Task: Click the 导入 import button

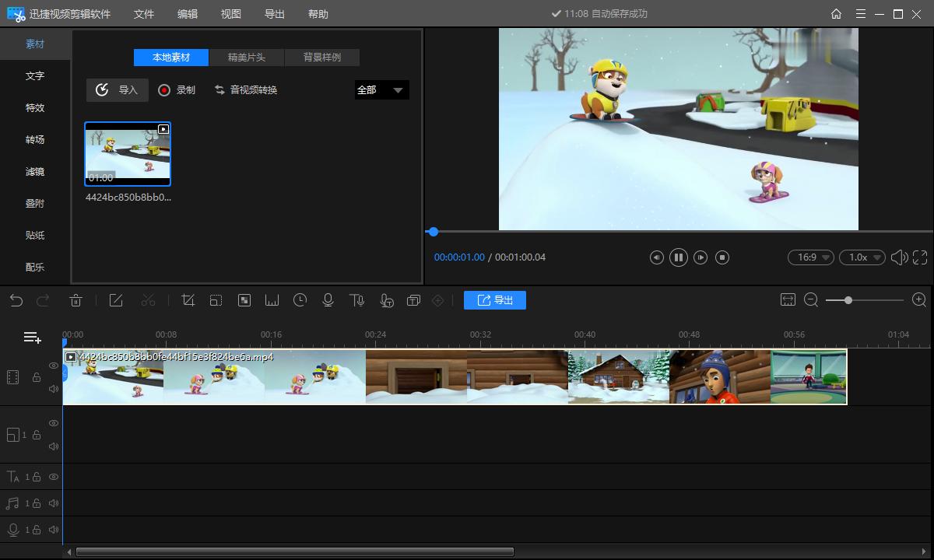Action: point(118,90)
